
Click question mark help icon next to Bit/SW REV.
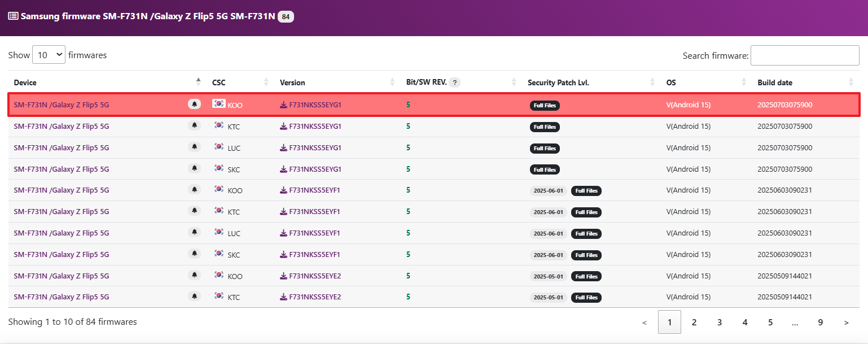455,82
